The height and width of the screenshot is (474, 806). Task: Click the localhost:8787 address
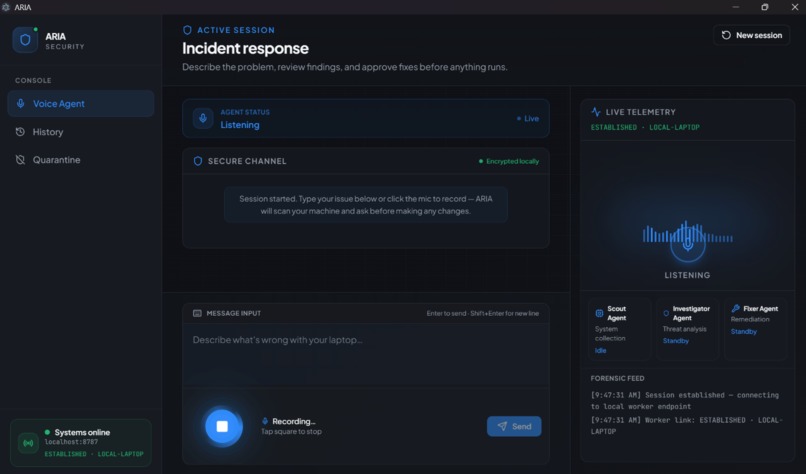click(71, 442)
